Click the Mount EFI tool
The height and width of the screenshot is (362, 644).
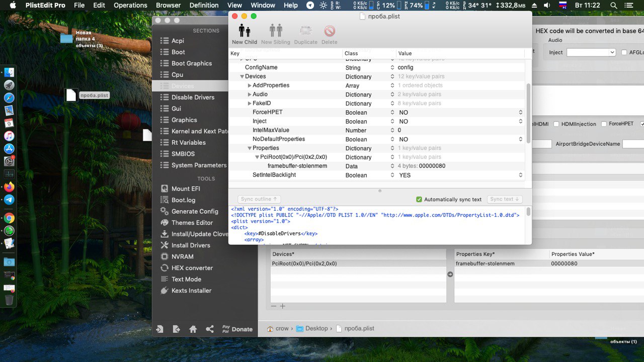click(x=186, y=189)
